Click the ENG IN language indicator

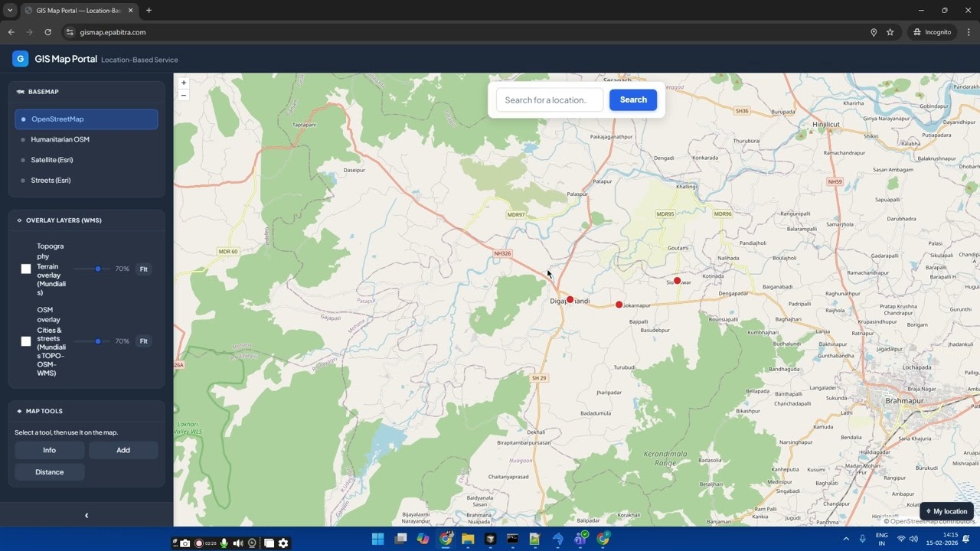coord(882,539)
